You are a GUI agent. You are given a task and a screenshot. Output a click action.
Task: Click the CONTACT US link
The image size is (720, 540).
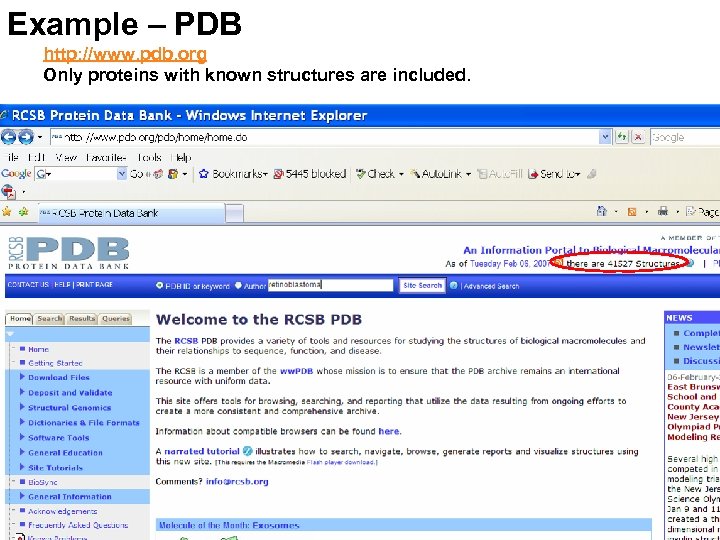(28, 285)
